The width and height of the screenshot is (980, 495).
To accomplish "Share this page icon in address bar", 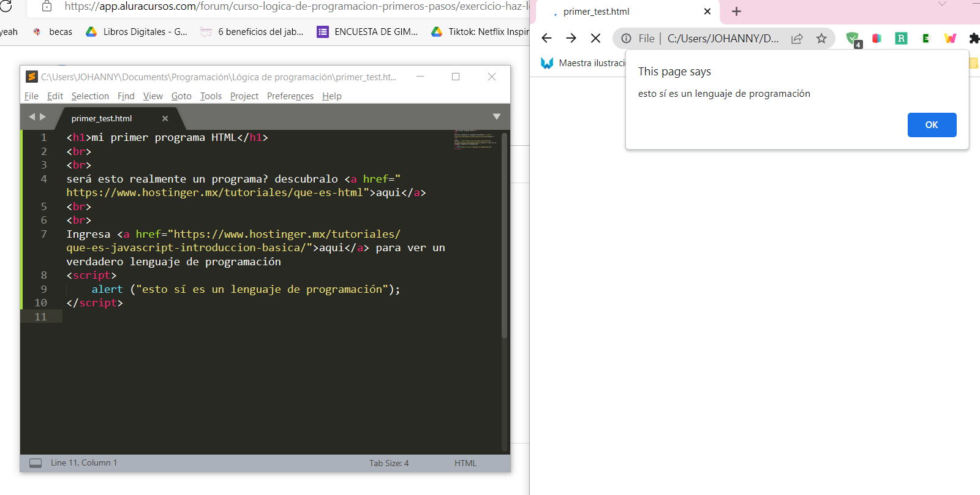I will tap(797, 39).
